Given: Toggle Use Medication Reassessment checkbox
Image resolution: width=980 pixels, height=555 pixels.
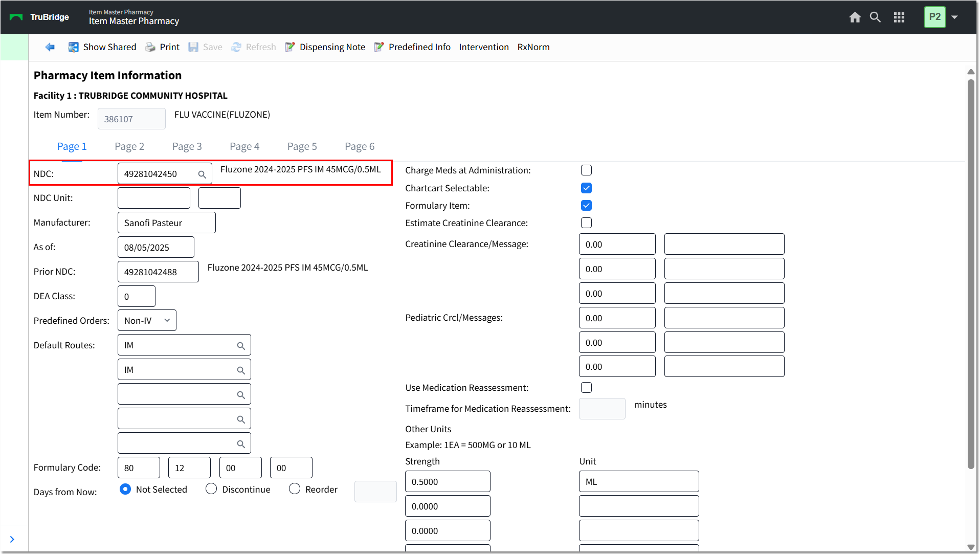Looking at the screenshot, I should coord(586,388).
